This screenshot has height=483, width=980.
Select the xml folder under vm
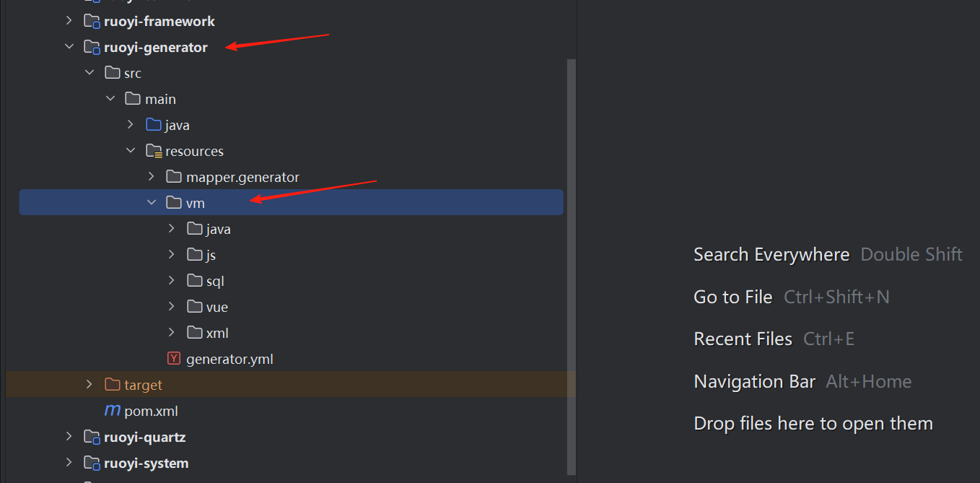coord(216,333)
